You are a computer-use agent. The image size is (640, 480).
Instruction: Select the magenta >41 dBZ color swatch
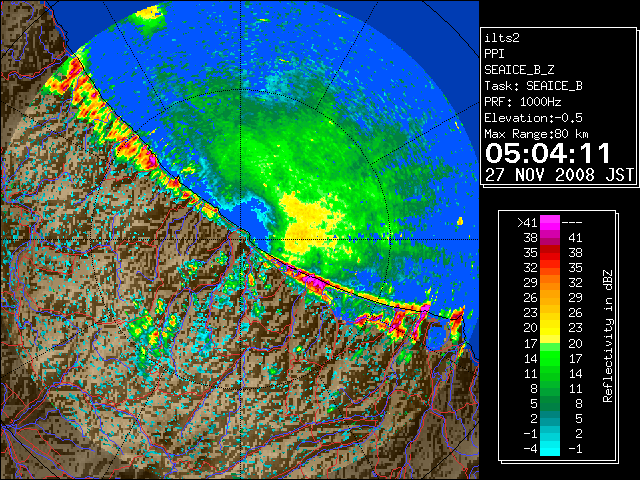(x=550, y=223)
